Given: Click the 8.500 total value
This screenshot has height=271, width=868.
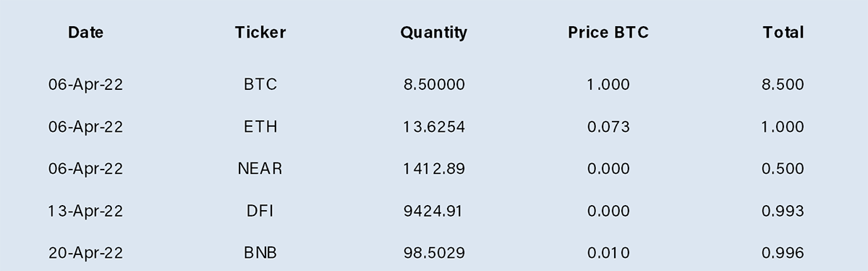Looking at the screenshot, I should 783,85.
